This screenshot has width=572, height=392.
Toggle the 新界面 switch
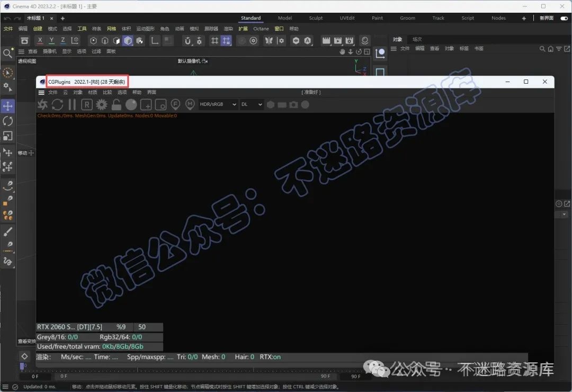tap(564, 18)
